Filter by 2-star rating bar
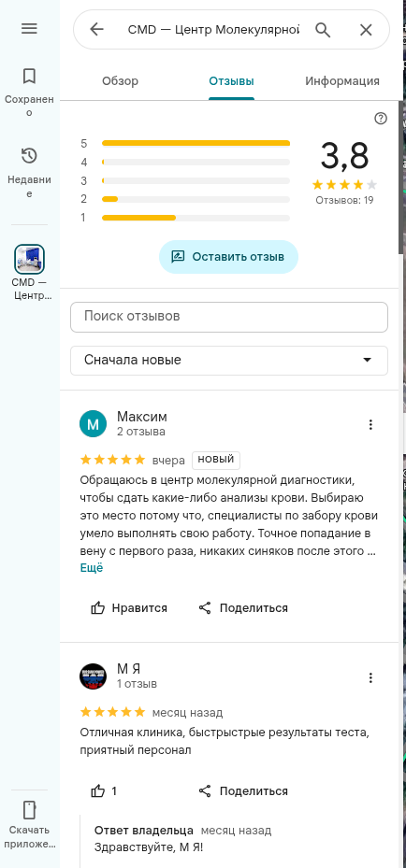Screen dimensions: 406x868 (185, 199)
